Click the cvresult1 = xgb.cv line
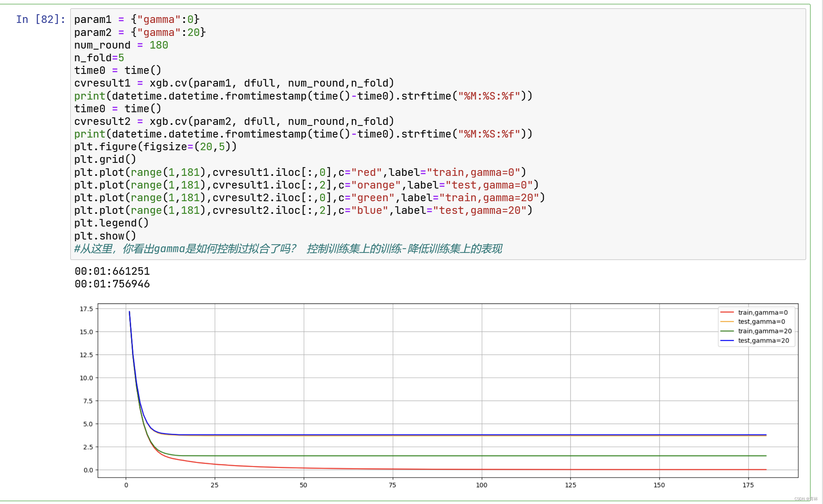823x504 pixels. point(234,83)
